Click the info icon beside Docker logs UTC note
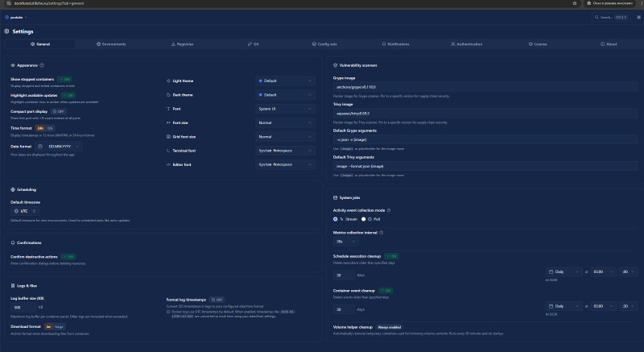This screenshot has width=644, height=352. click(x=168, y=312)
